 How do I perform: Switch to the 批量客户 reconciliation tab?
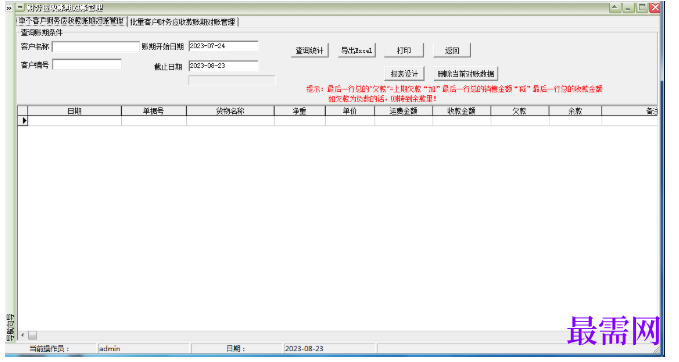coord(183,22)
